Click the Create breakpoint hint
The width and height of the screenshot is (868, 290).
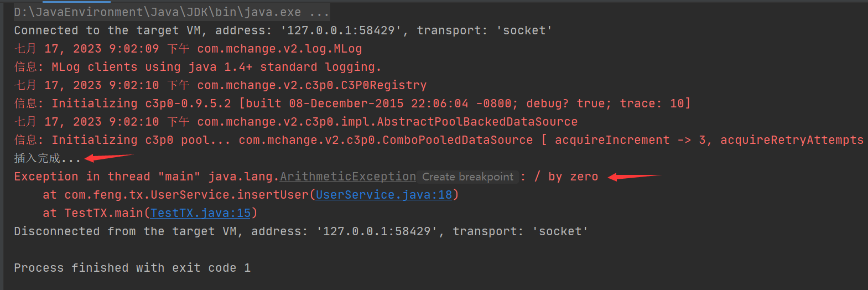467,177
